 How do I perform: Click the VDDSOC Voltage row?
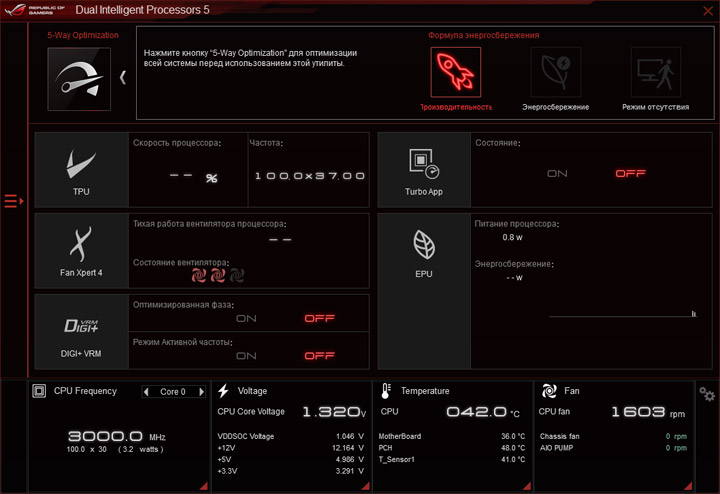[291, 436]
